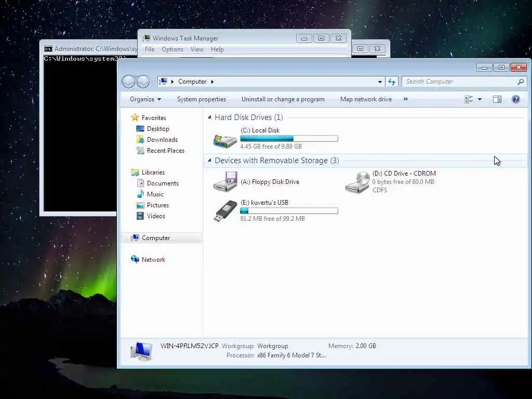Expand the arrow before Computer in address bar
The height and width of the screenshot is (399, 532).
click(x=172, y=82)
